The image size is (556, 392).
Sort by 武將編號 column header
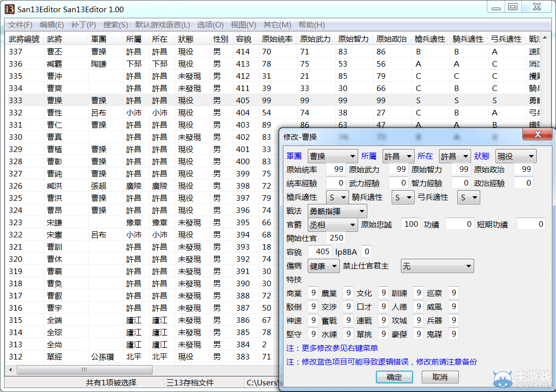point(24,39)
